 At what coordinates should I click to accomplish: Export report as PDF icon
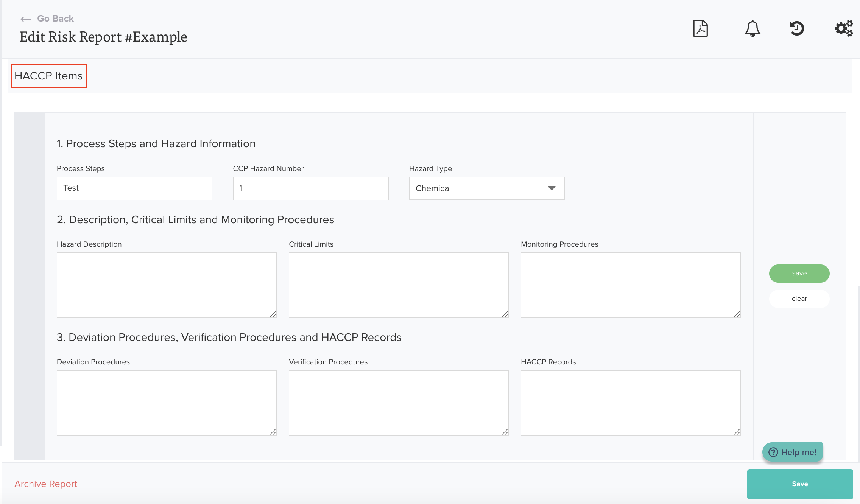700,28
